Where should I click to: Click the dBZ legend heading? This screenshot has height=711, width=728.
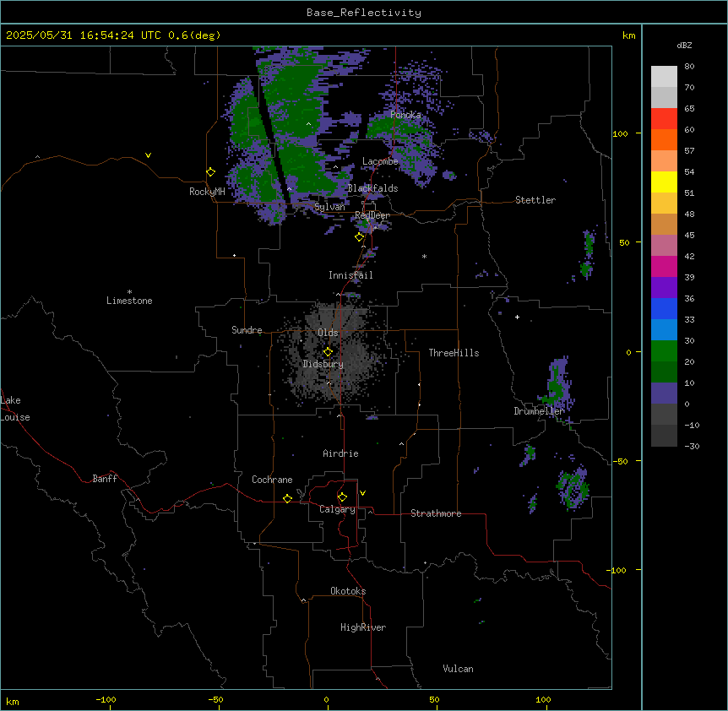pyautogui.click(x=684, y=46)
